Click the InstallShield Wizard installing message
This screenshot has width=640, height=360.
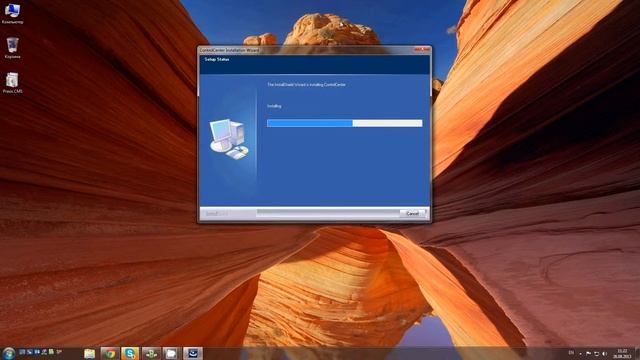coord(307,85)
